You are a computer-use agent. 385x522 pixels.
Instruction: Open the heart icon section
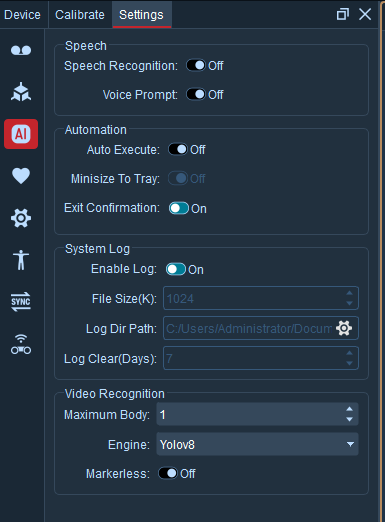(x=21, y=176)
